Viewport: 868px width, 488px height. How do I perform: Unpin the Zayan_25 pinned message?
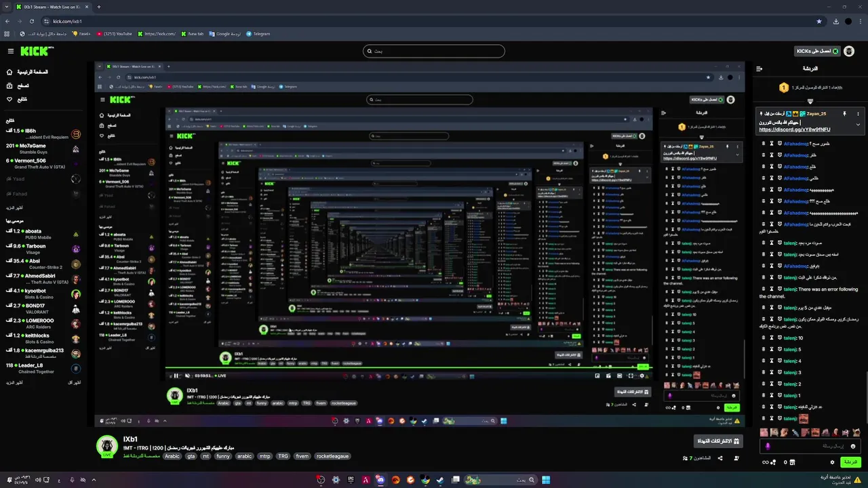coord(844,114)
